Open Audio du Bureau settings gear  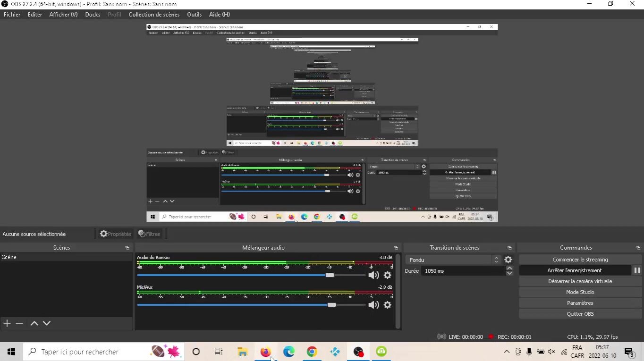(388, 275)
